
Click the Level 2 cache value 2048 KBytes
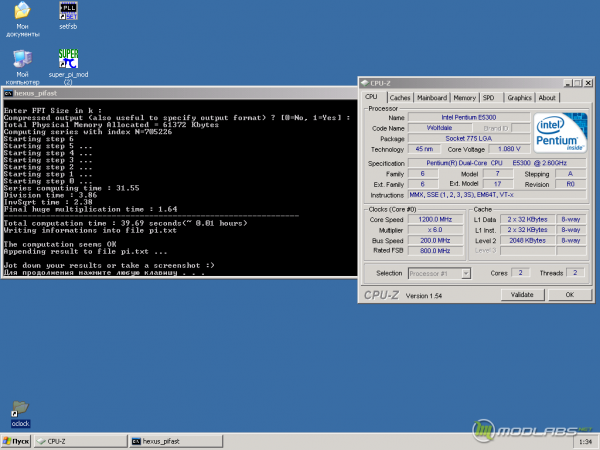527,240
